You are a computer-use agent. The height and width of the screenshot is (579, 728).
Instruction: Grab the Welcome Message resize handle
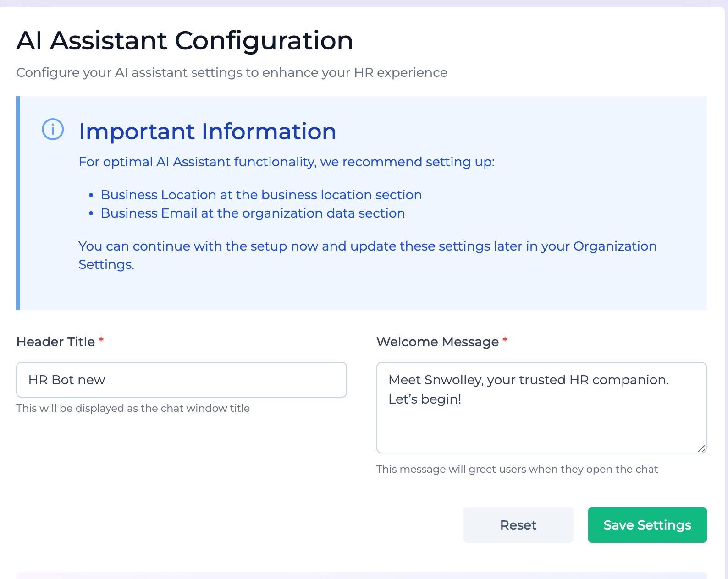(x=701, y=448)
